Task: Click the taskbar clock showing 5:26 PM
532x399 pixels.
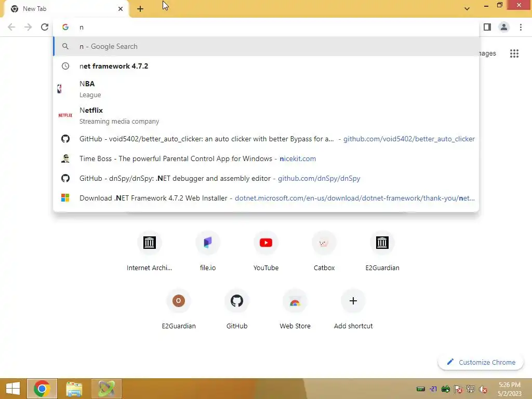Action: coord(510,389)
